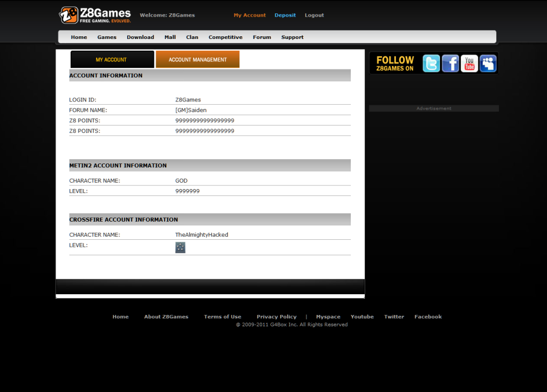547x392 pixels.
Task: Go to Download in navigation bar
Action: (x=140, y=37)
